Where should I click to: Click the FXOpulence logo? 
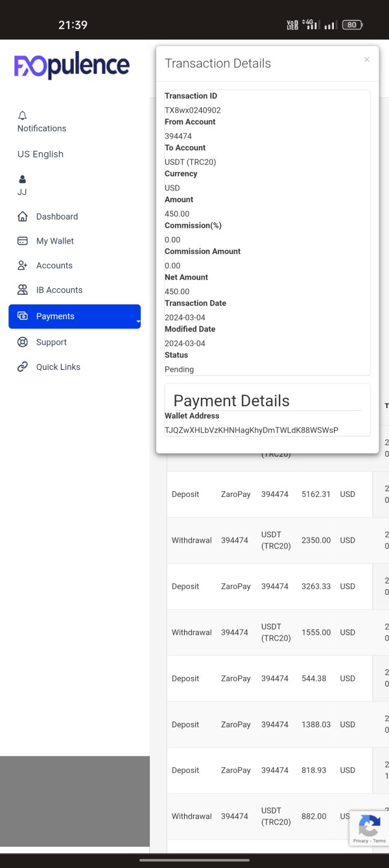[72, 66]
